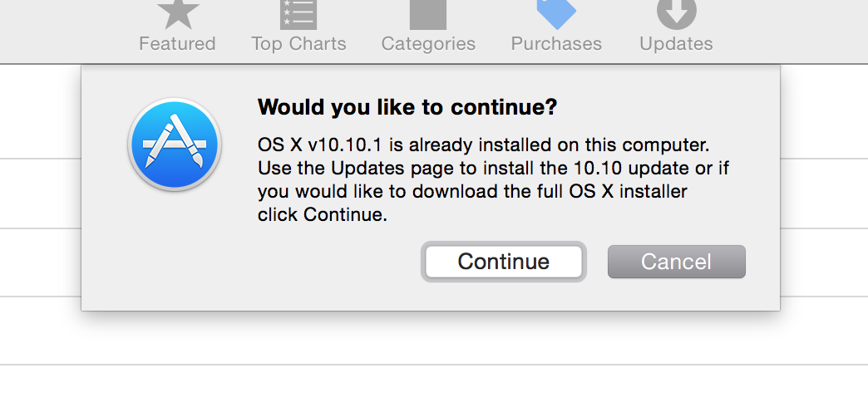Select the Purchases tab label
Viewport: 868px width, 407px height.
(x=556, y=44)
